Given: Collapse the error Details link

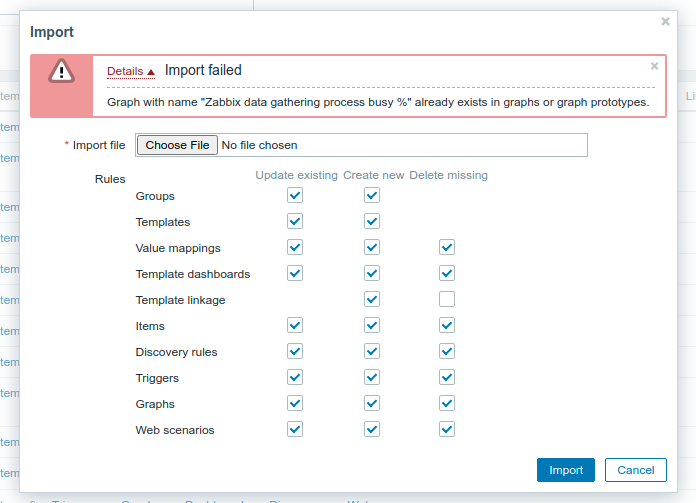Looking at the screenshot, I should point(131,71).
